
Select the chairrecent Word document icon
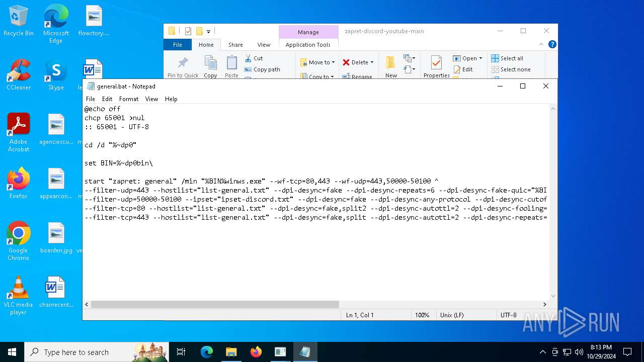click(x=56, y=292)
